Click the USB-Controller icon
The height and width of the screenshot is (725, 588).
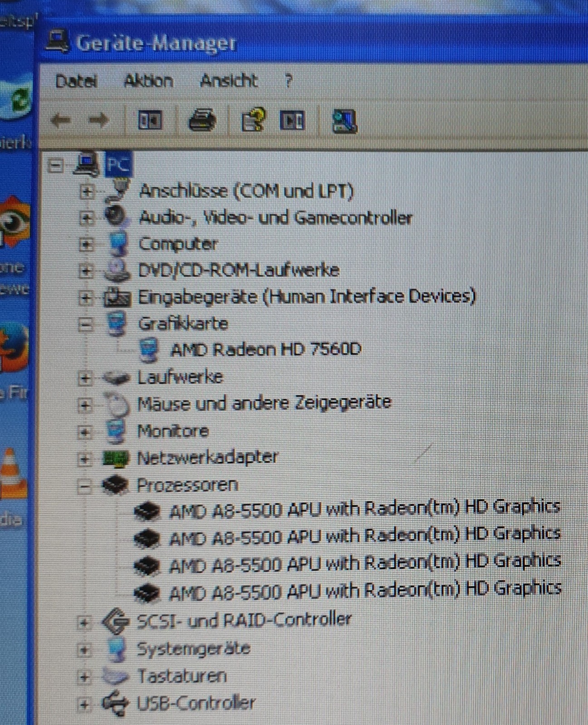115,703
